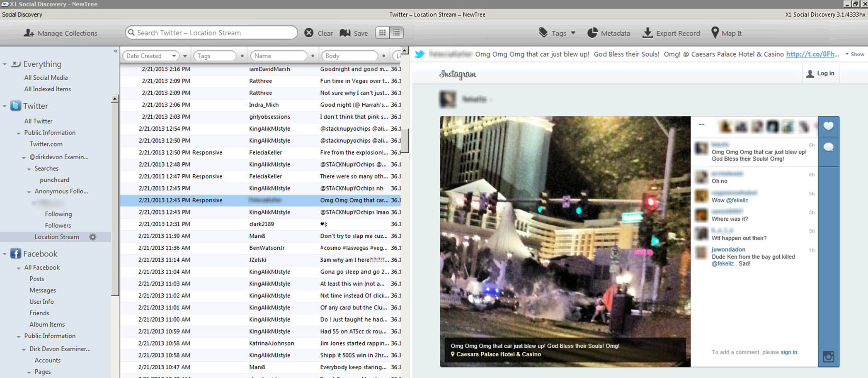Click the Instagram logo
This screenshot has width=868, height=378.
[x=458, y=74]
